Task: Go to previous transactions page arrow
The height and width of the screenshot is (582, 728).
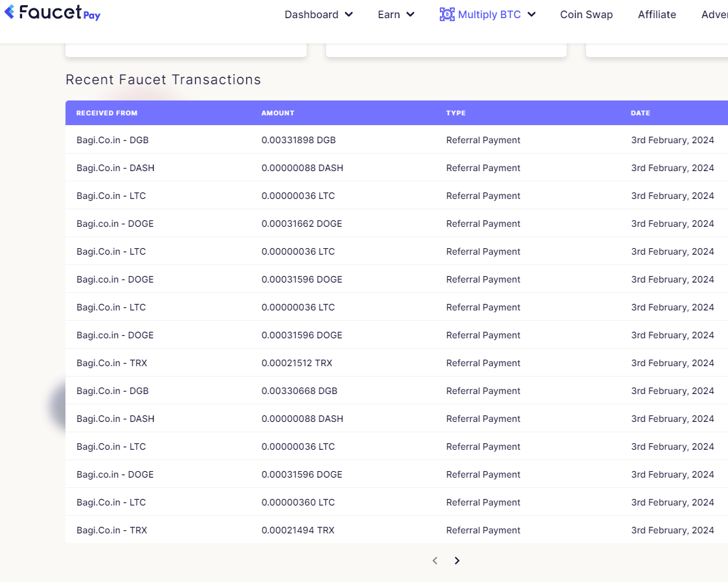Action: [435, 561]
